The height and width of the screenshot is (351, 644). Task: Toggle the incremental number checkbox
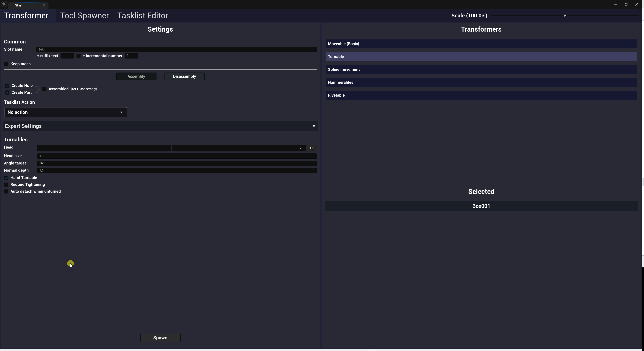79,56
